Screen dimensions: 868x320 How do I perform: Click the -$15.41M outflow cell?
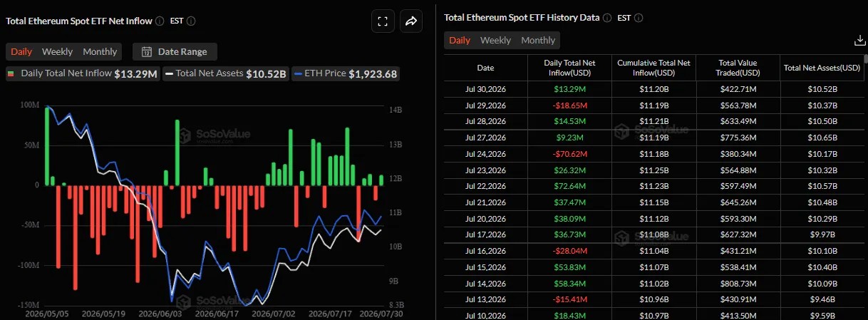(x=569, y=299)
